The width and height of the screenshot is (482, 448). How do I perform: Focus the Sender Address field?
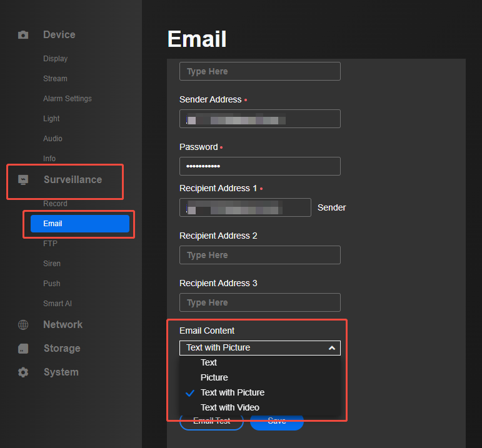pos(259,119)
